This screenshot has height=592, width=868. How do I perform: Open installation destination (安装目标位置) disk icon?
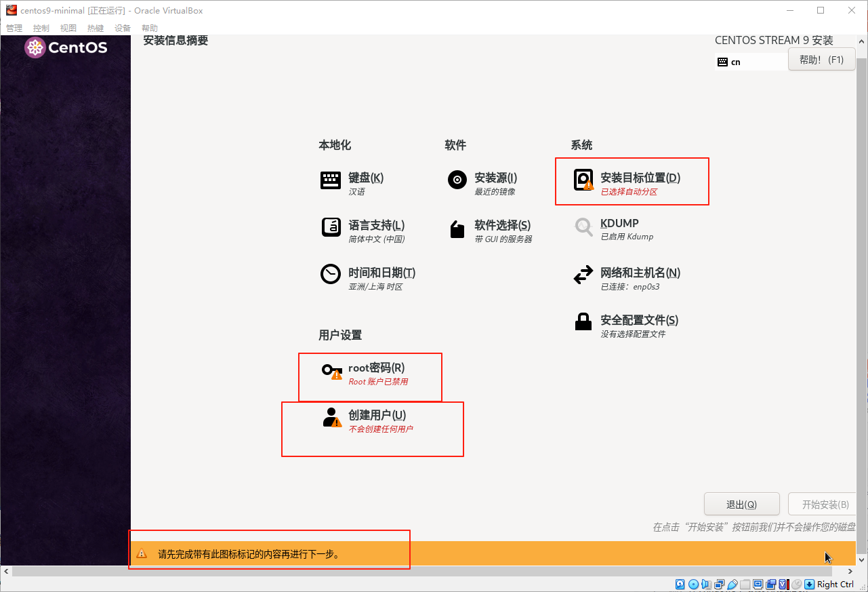tap(583, 180)
